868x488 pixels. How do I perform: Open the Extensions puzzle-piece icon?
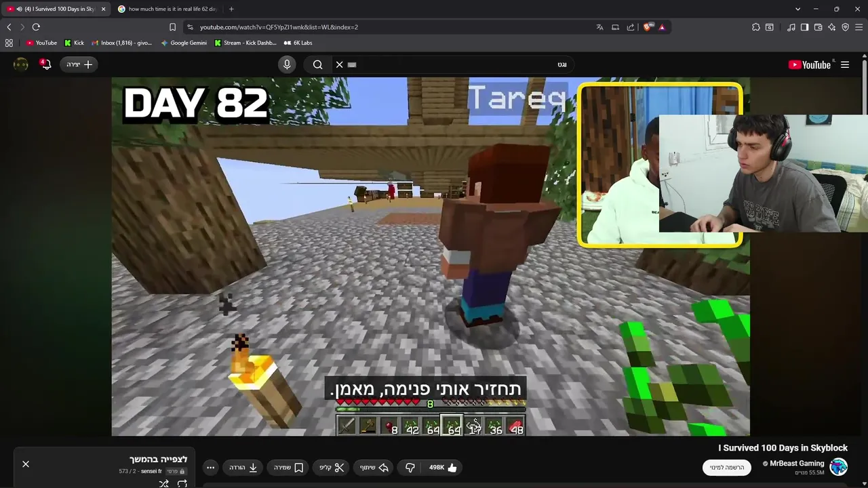[x=756, y=27]
